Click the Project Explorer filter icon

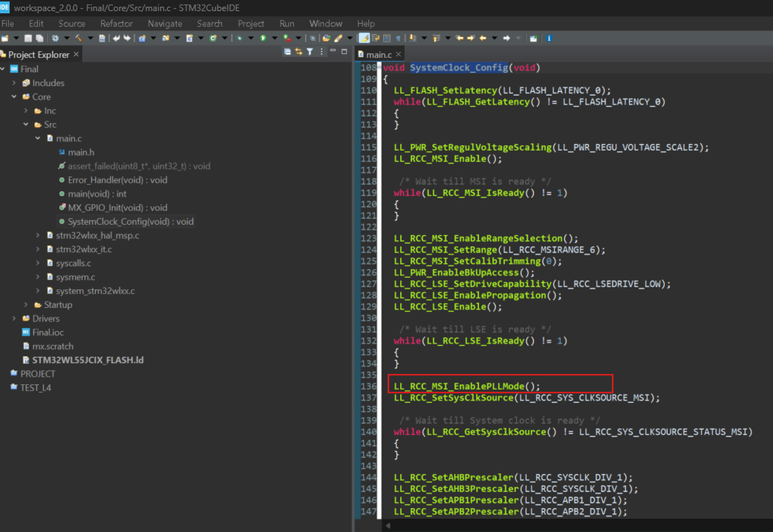point(310,53)
